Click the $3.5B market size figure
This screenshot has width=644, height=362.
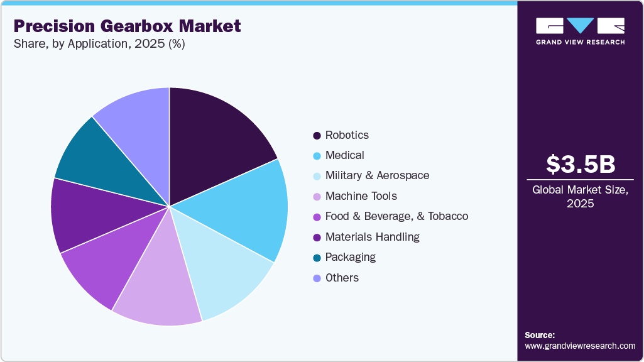[581, 164]
